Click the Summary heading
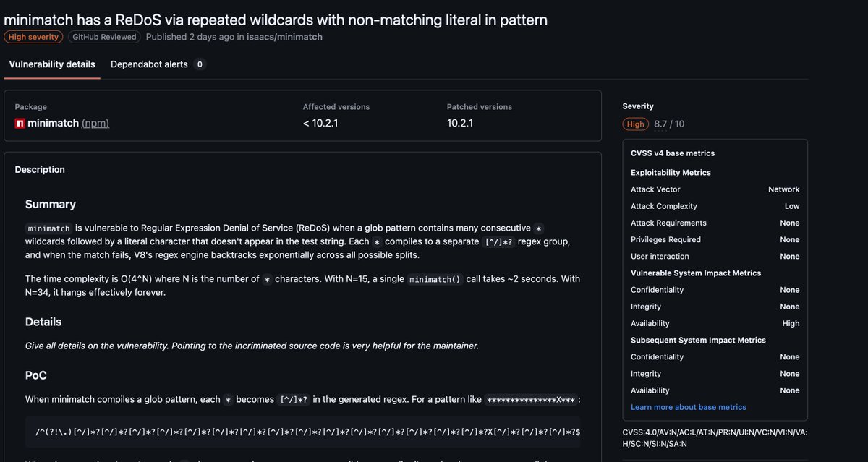Viewport: 868px width, 462px height. (51, 204)
